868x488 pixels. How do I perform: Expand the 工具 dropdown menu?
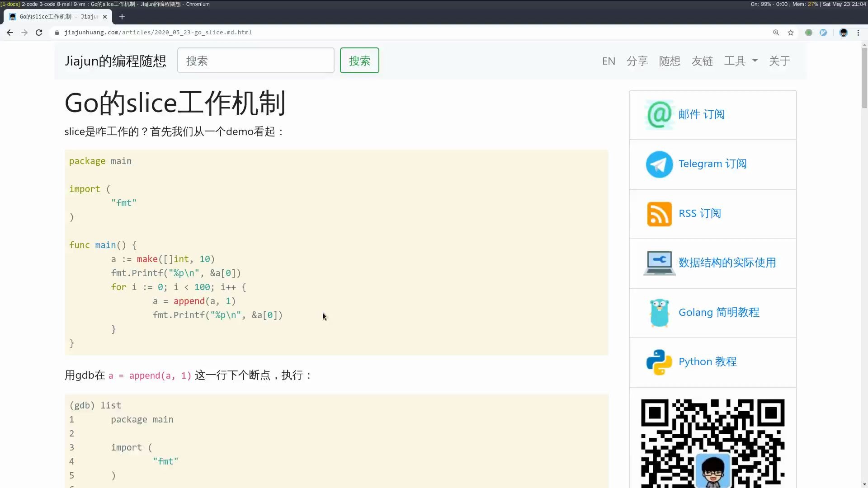click(741, 61)
